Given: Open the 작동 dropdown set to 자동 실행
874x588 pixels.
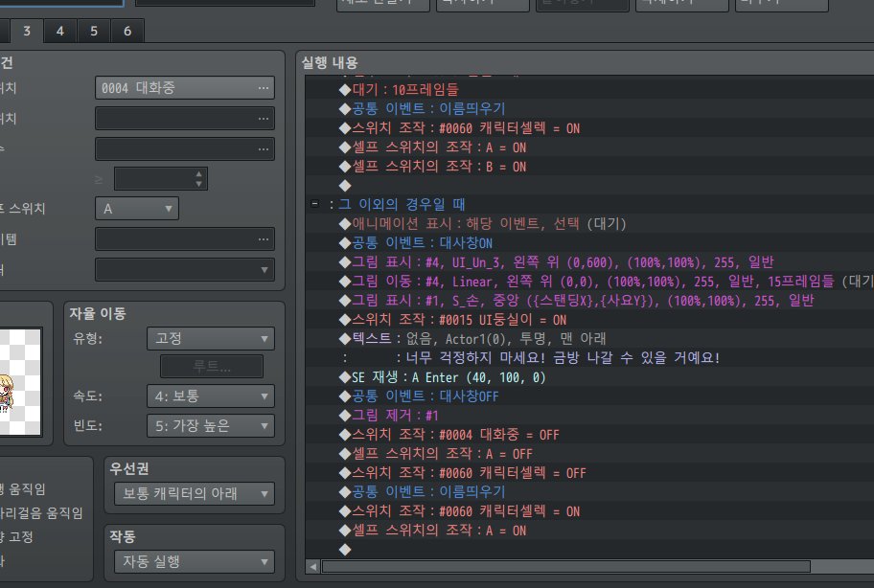Looking at the screenshot, I should (194, 562).
